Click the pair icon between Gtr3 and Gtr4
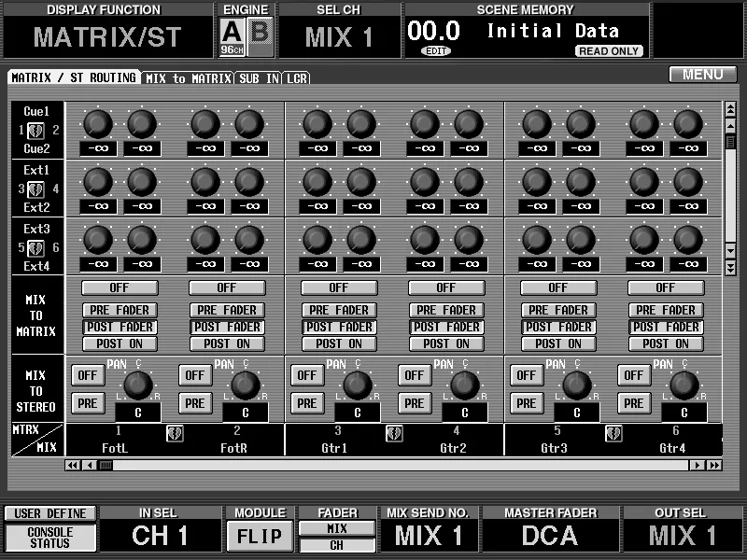Image resolution: width=747 pixels, height=560 pixels. point(613,433)
